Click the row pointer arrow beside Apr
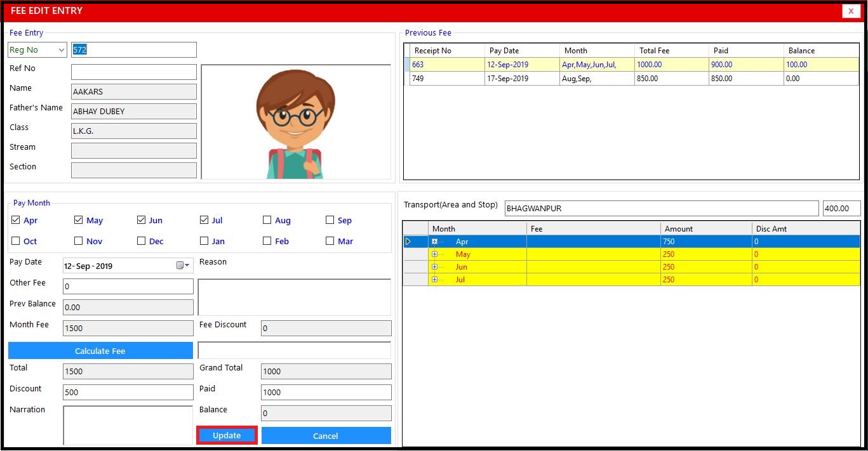868x451 pixels. pos(408,242)
